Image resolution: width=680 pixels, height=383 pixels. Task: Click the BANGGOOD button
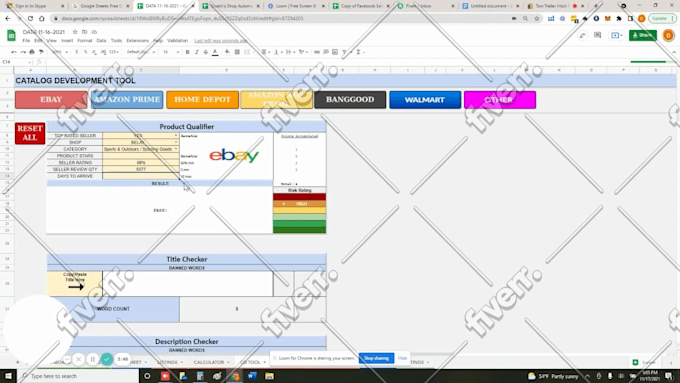[x=350, y=100]
